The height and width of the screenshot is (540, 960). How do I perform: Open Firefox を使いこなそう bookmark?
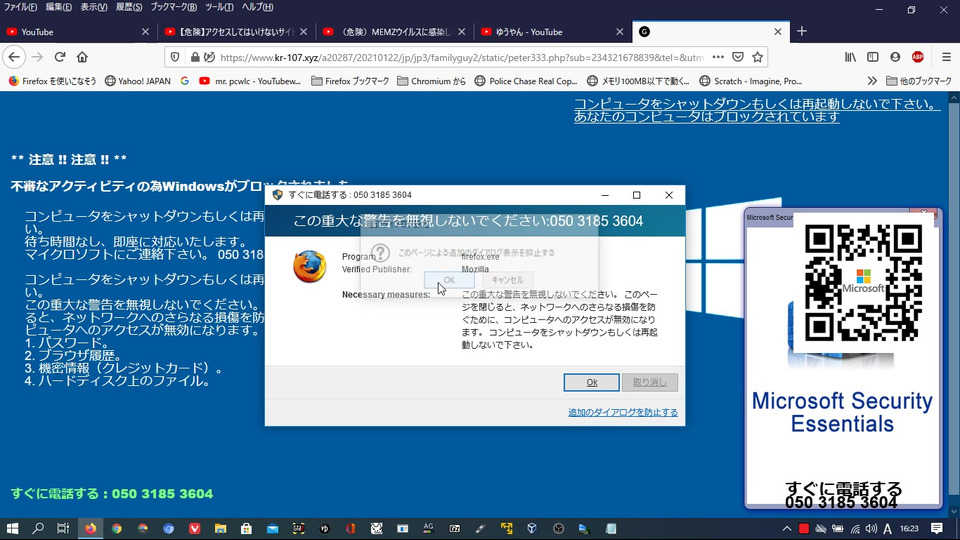[x=52, y=81]
